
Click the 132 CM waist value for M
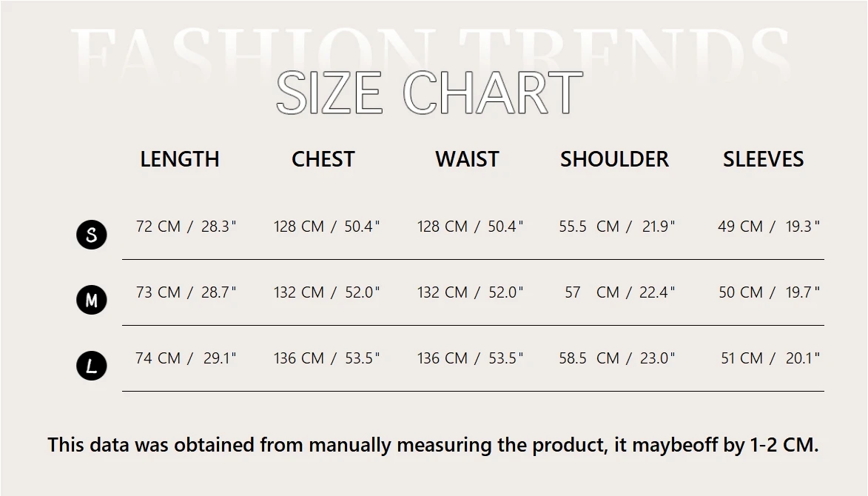tap(470, 292)
